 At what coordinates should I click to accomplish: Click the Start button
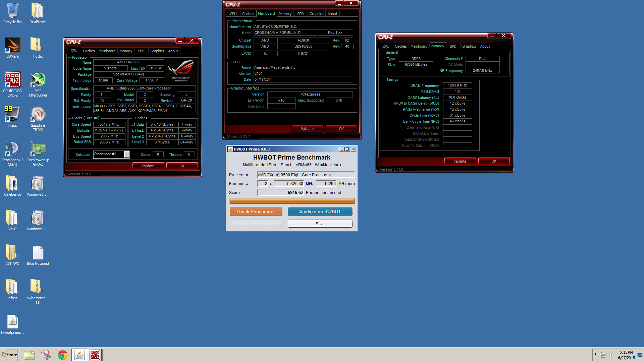(x=9, y=355)
